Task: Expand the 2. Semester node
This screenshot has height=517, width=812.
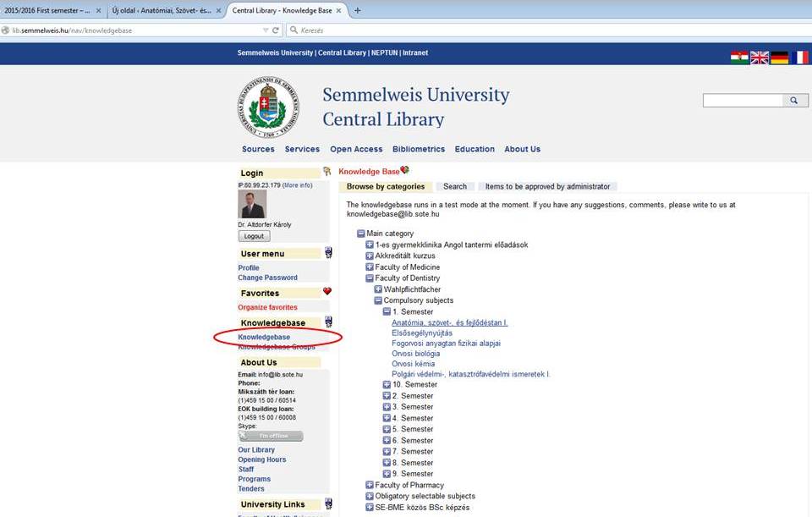Action: 387,396
